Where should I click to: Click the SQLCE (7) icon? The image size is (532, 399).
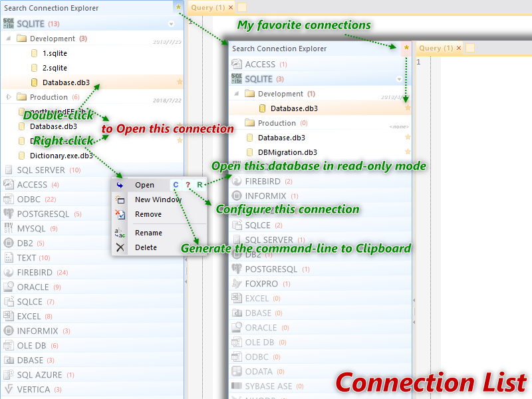click(9, 301)
